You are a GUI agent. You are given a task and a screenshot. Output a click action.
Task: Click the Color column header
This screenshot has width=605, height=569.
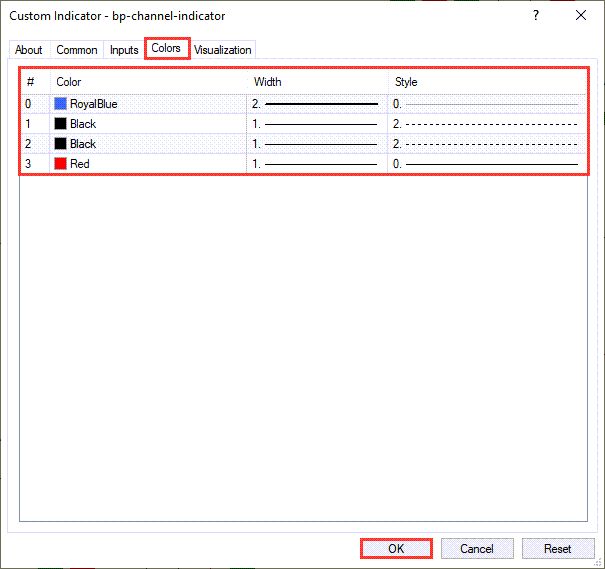tap(149, 82)
